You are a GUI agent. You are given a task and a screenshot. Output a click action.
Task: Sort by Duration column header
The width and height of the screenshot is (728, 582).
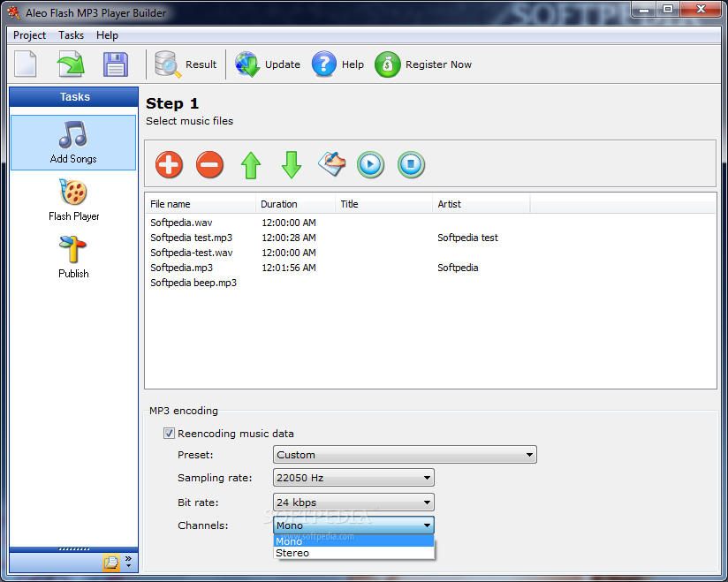click(x=295, y=204)
